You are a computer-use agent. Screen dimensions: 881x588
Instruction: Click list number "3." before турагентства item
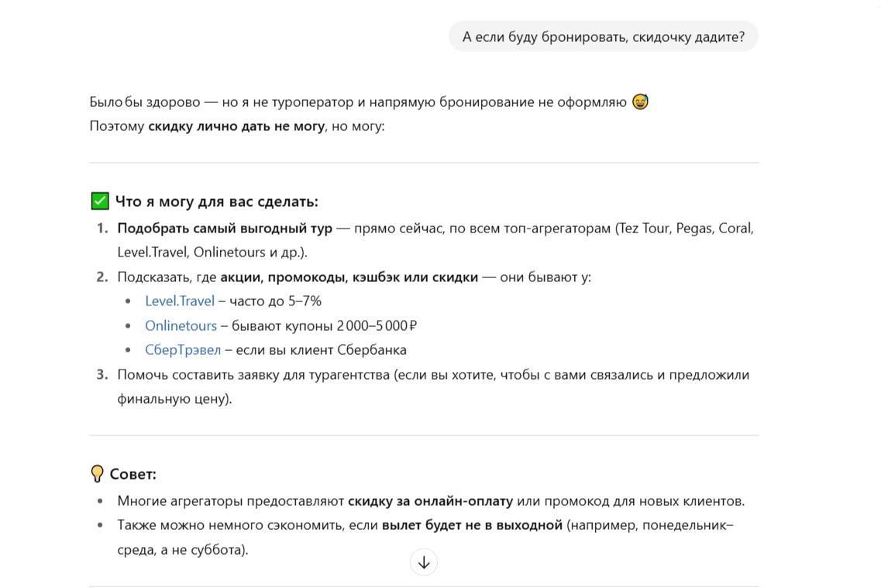tap(102, 375)
